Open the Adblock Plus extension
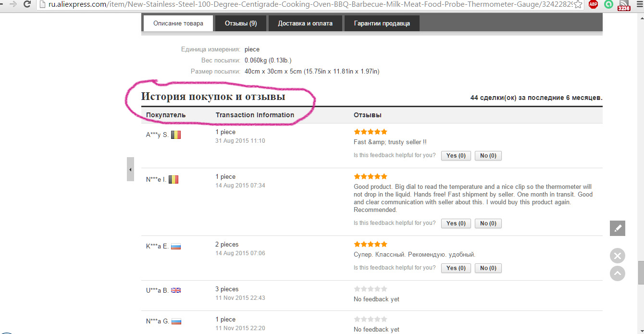Image resolution: width=644 pixels, height=334 pixels. pyautogui.click(x=594, y=4)
